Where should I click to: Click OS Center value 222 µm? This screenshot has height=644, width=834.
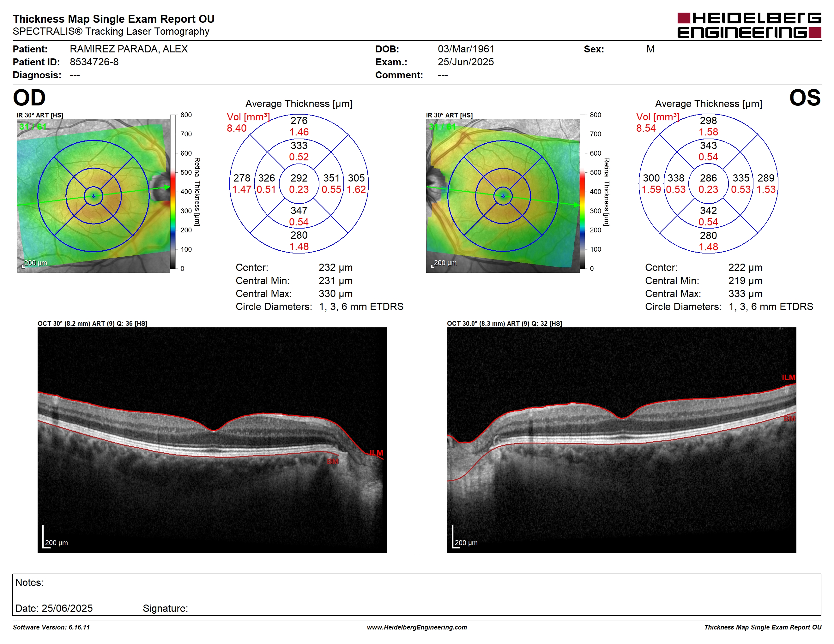pos(745,267)
